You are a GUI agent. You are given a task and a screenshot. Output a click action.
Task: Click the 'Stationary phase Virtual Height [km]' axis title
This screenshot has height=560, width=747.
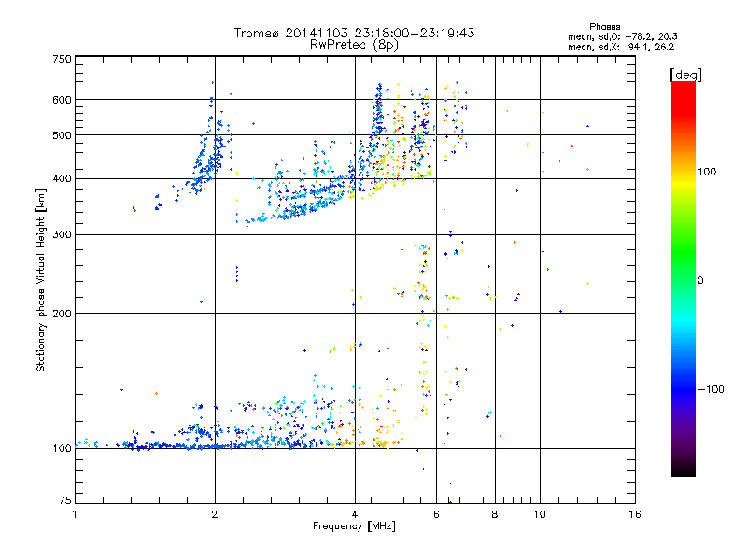[41, 280]
